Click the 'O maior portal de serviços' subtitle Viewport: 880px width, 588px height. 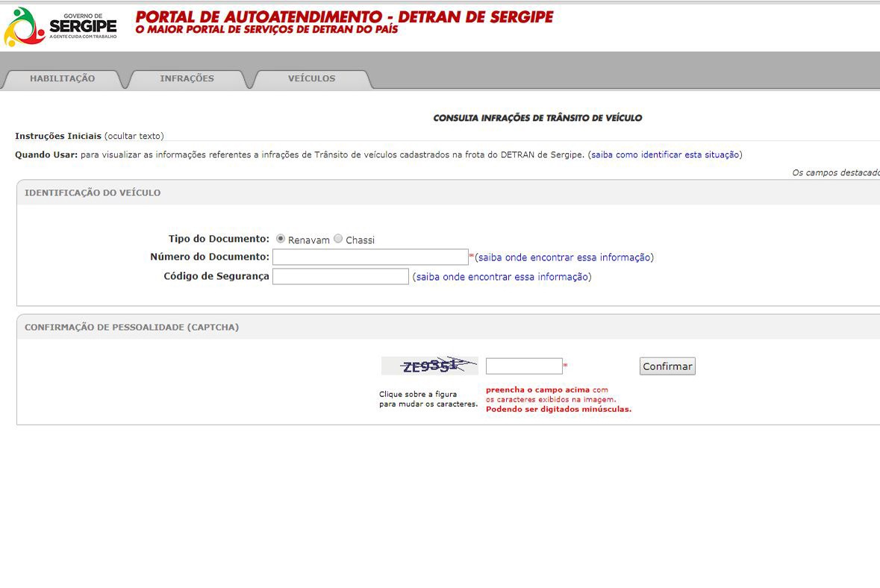point(266,30)
